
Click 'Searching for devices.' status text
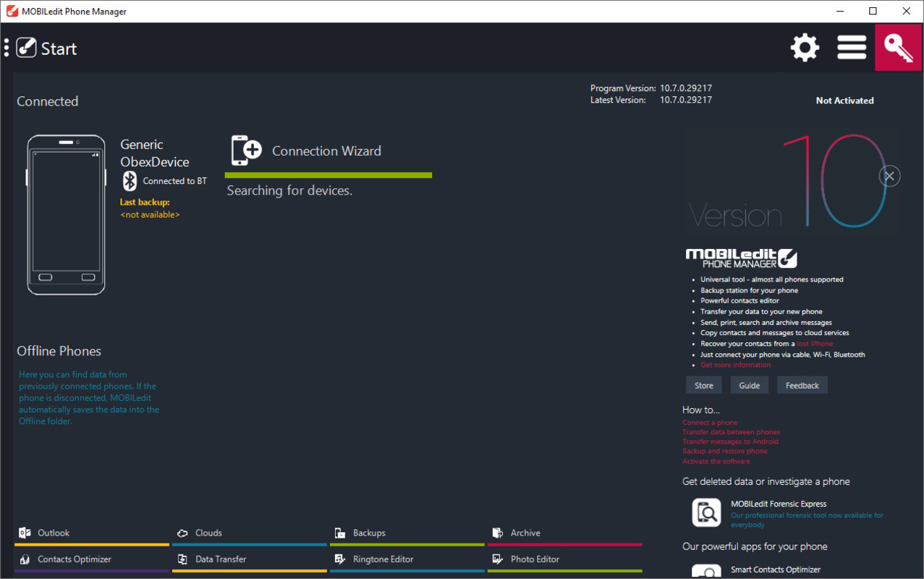[289, 191]
